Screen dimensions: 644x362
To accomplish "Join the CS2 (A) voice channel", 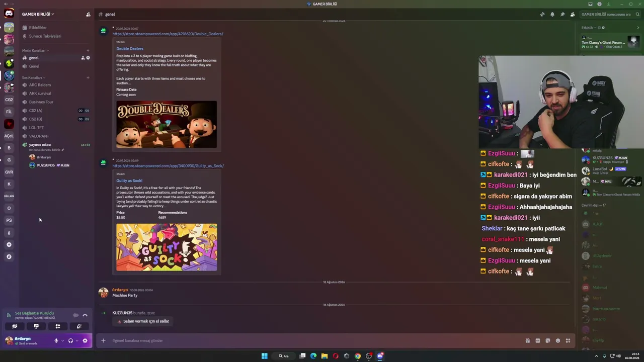I will tap(56, 111).
